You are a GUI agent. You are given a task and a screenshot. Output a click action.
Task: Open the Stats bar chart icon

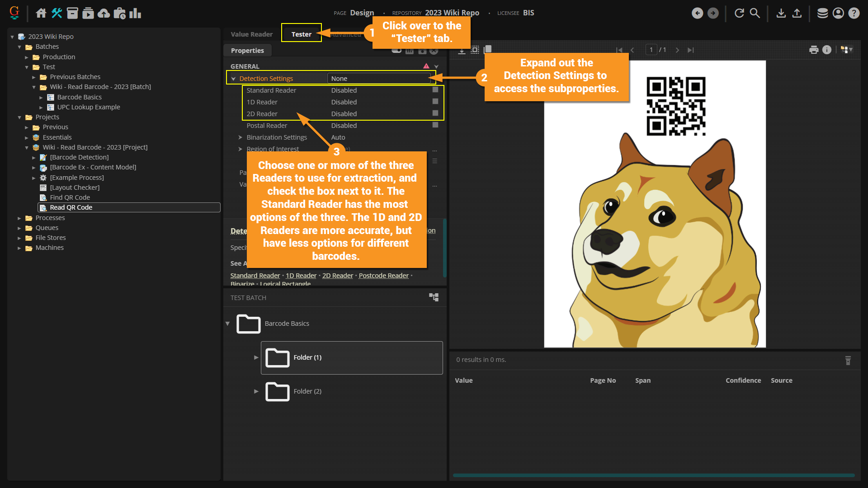[135, 13]
